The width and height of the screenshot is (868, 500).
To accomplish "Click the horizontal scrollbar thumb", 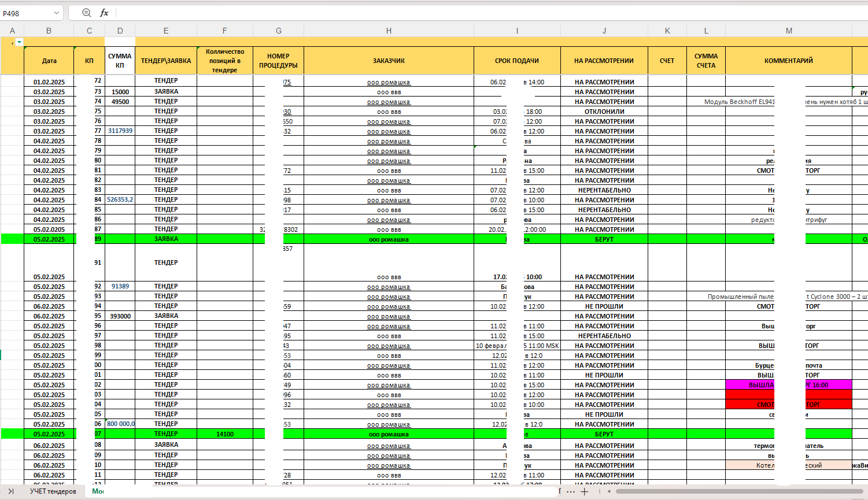I will coord(739,491).
